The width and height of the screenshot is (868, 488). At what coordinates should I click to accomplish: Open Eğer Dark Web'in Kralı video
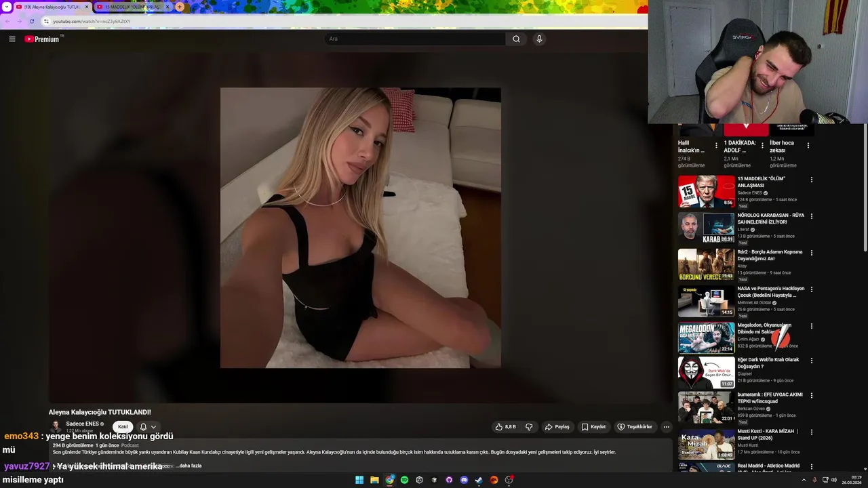(768, 363)
